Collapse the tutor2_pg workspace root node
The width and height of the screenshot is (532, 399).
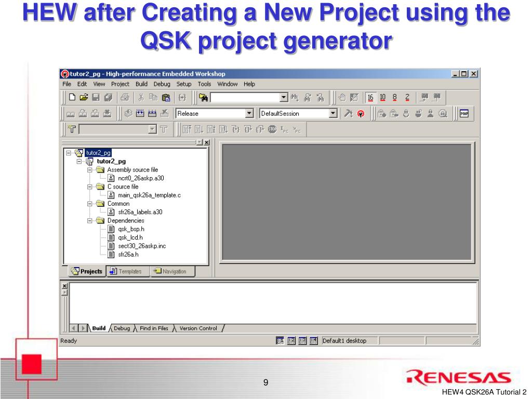pyautogui.click(x=69, y=153)
